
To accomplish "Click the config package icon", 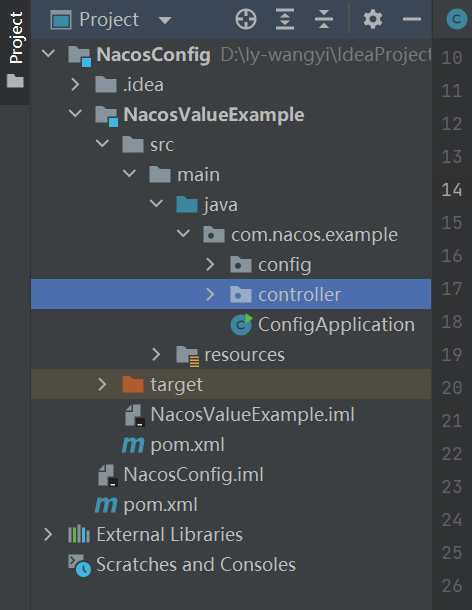I will pos(241,264).
